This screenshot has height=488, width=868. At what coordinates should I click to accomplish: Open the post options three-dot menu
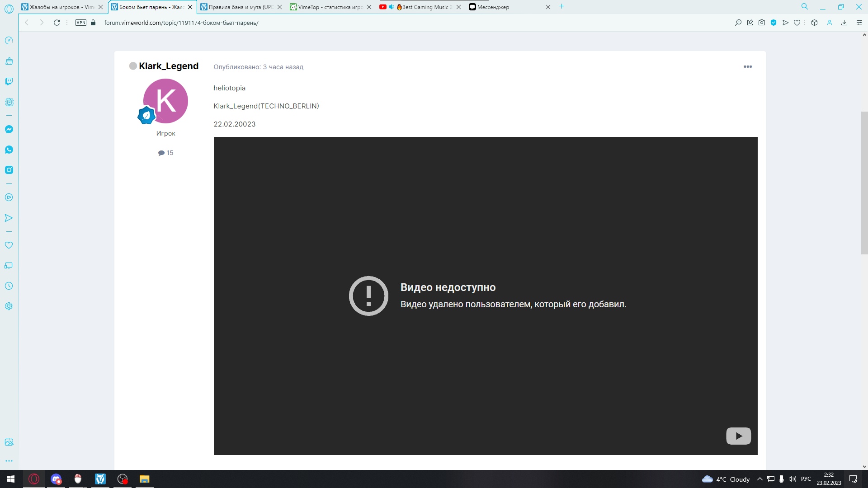[748, 66]
